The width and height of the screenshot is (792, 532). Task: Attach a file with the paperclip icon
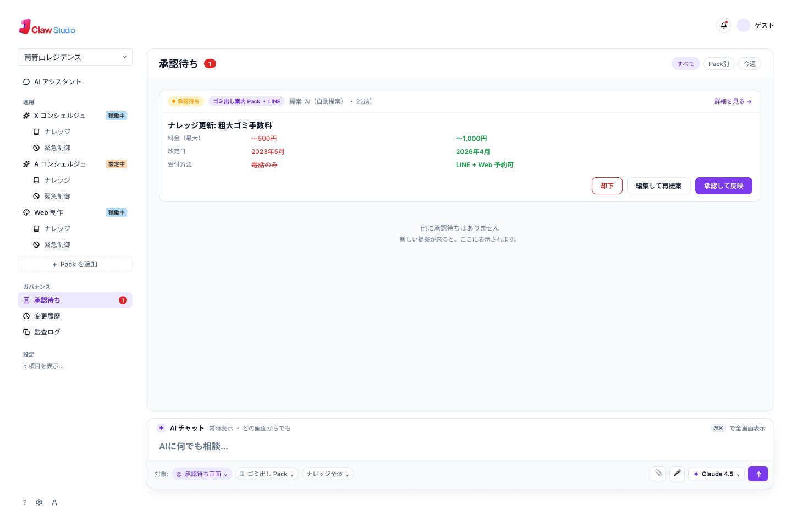pos(658,474)
